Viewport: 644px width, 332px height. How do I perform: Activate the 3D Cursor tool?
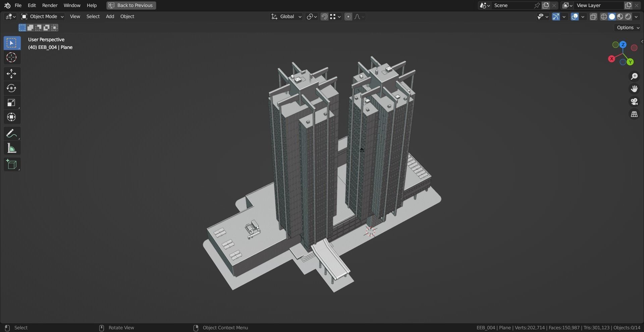12,58
